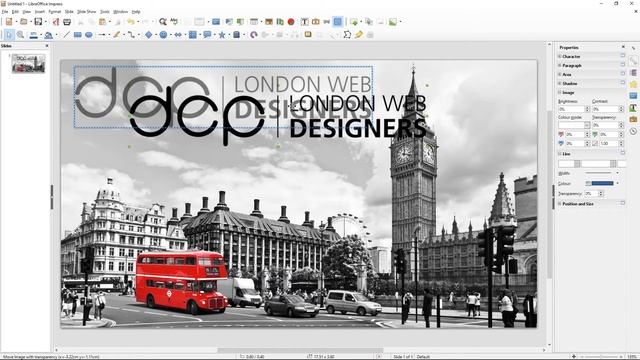Choose the Ellipse shape tool

(x=89, y=35)
